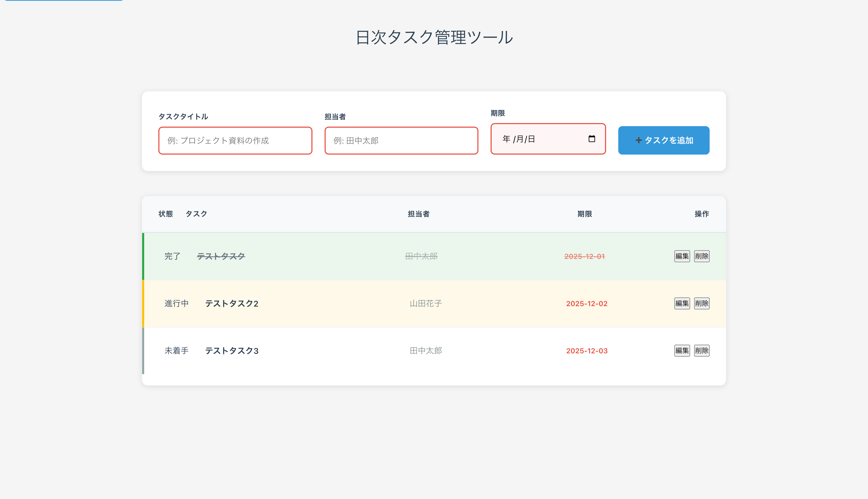Click the タスクタイトル input field

click(x=235, y=141)
